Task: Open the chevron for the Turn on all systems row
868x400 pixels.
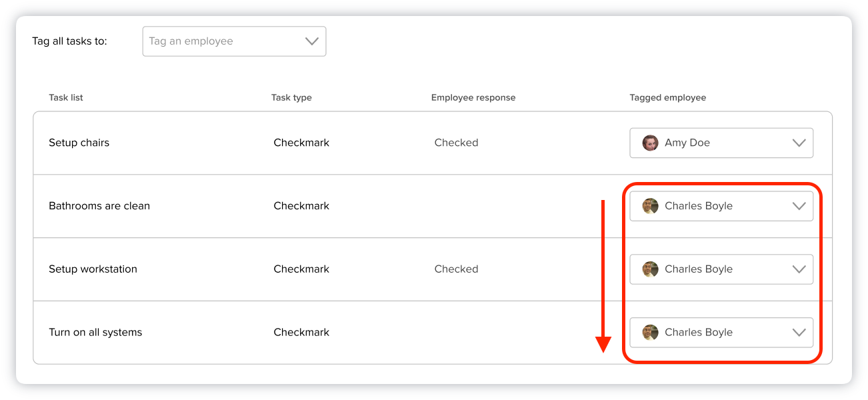Action: [x=799, y=333]
